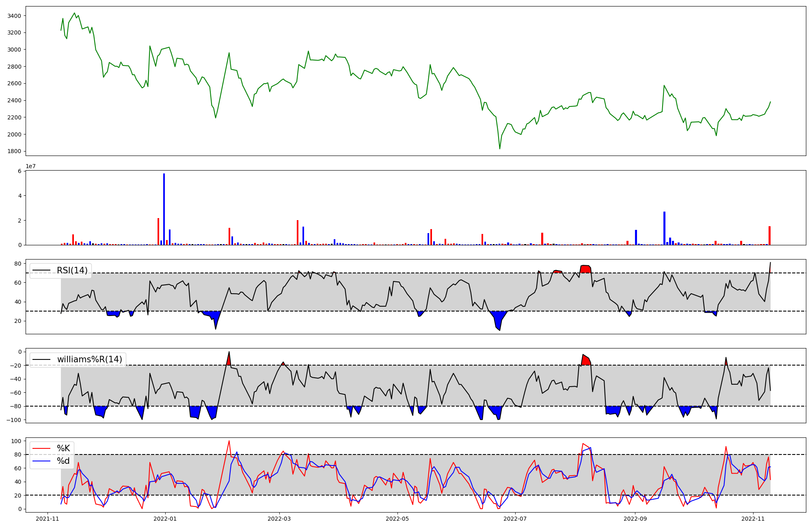Viewport: 812px width, 528px height.
Task: Click the 2022-05 x-axis date label
Action: pos(397,519)
